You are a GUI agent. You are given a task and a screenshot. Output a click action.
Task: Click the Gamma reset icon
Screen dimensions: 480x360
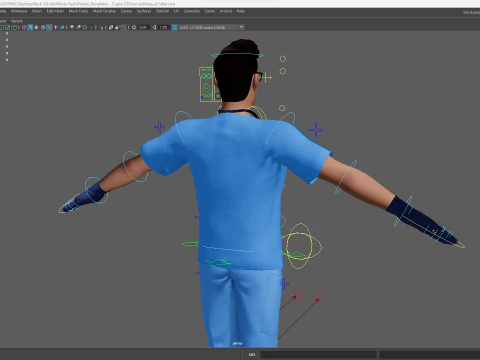click(155, 27)
